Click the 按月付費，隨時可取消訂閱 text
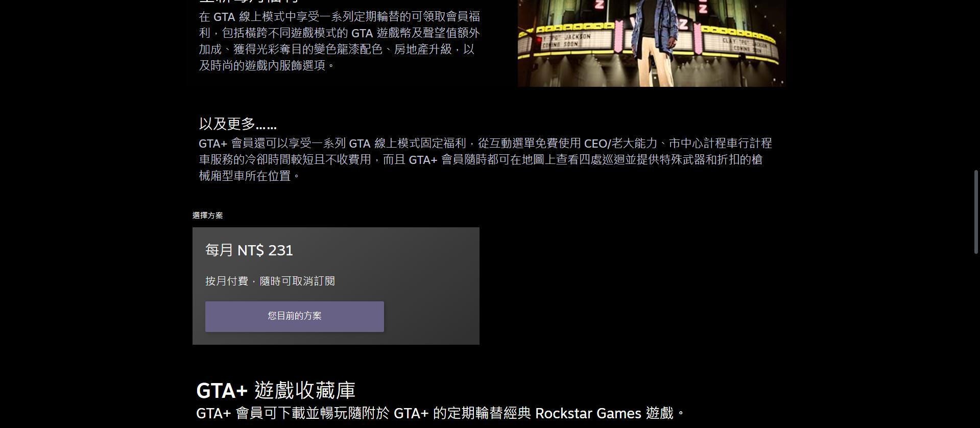 [270, 281]
